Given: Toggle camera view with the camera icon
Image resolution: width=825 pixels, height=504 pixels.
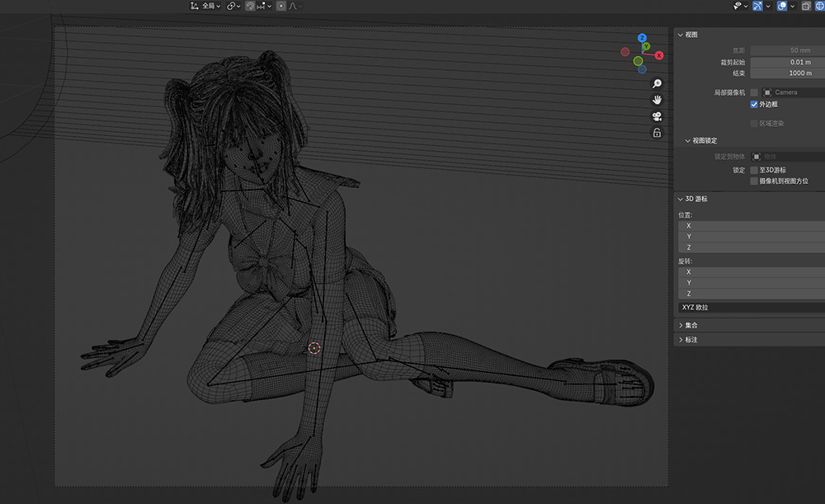Looking at the screenshot, I should click(657, 116).
